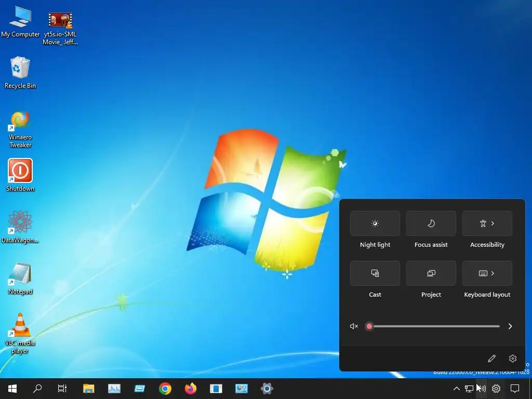The width and height of the screenshot is (532, 399).
Task: Open the Start menu
Action: pyautogui.click(x=12, y=389)
